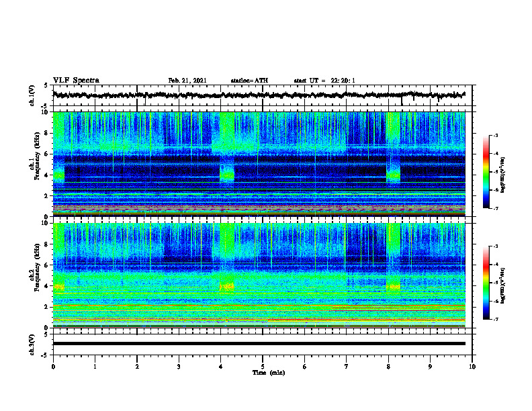Click the "ch.3(V)" axis label
This screenshot has height=411, width=532.
(x=32, y=345)
